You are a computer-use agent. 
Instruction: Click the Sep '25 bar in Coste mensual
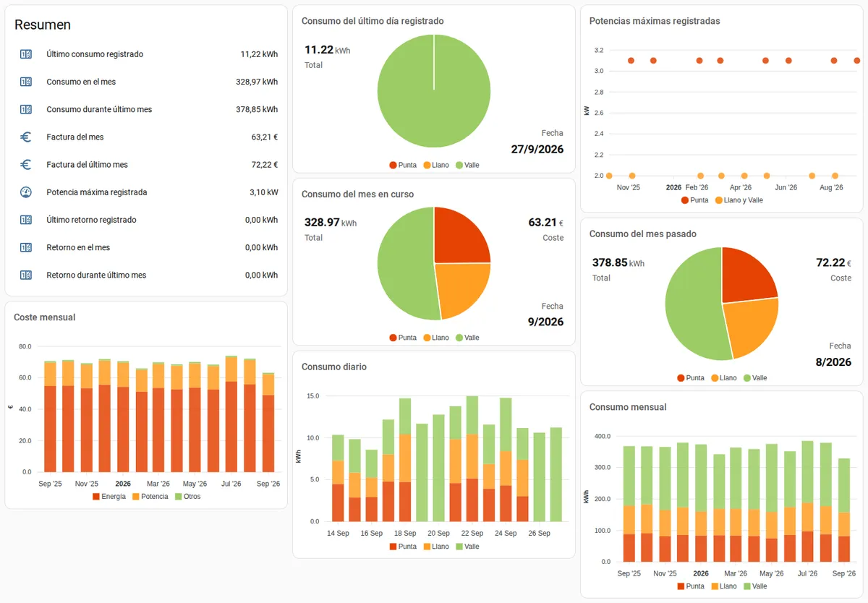50,416
